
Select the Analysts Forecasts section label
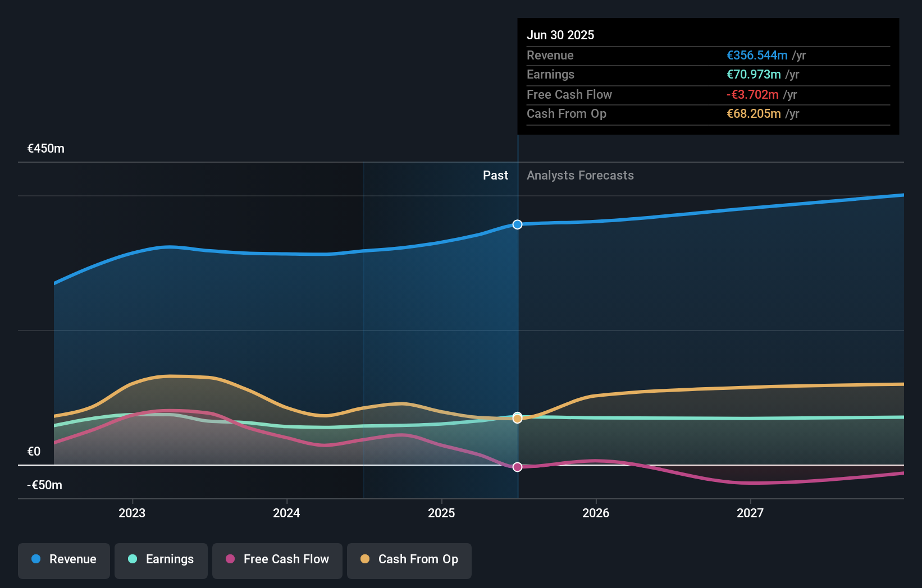580,175
